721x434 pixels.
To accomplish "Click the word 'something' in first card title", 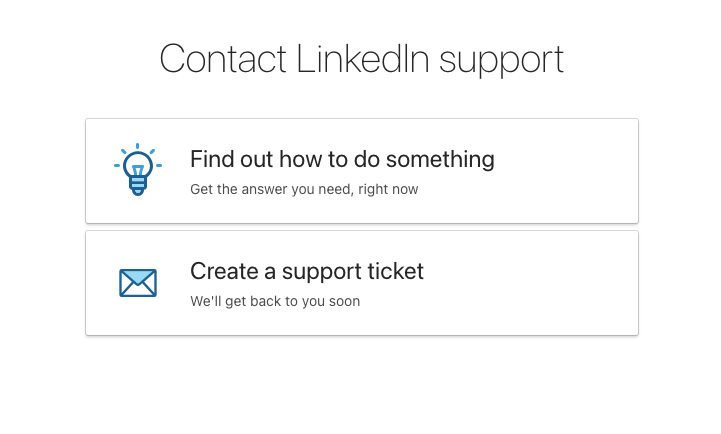I will (x=440, y=160).
